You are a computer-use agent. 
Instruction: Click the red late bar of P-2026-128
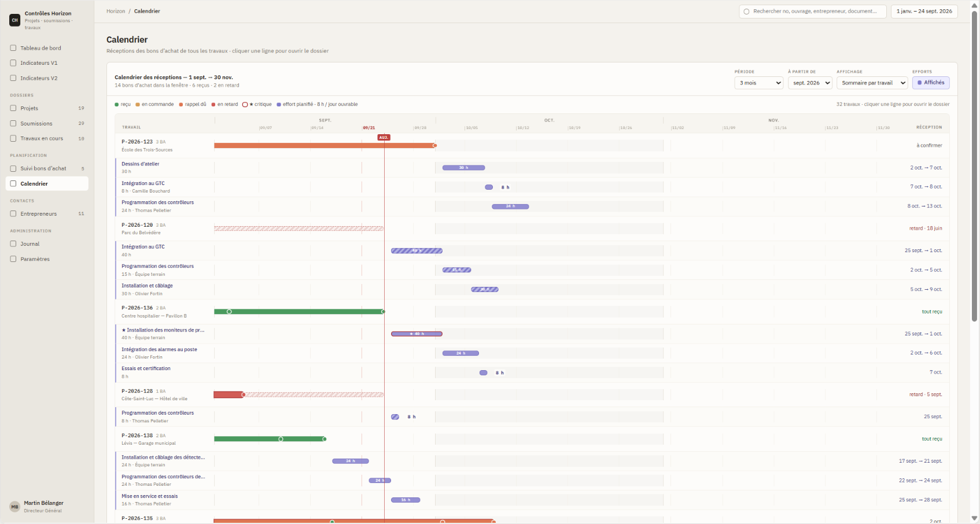[x=229, y=394]
